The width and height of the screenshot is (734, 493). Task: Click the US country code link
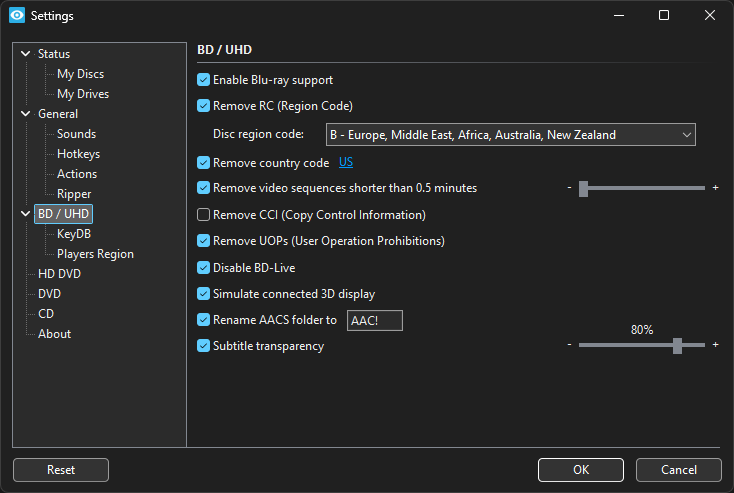click(346, 162)
